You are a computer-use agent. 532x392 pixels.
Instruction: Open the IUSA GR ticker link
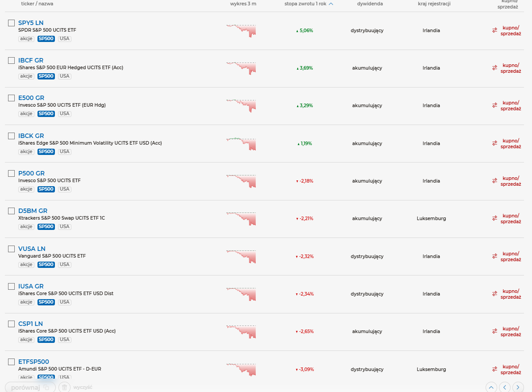[x=31, y=286]
